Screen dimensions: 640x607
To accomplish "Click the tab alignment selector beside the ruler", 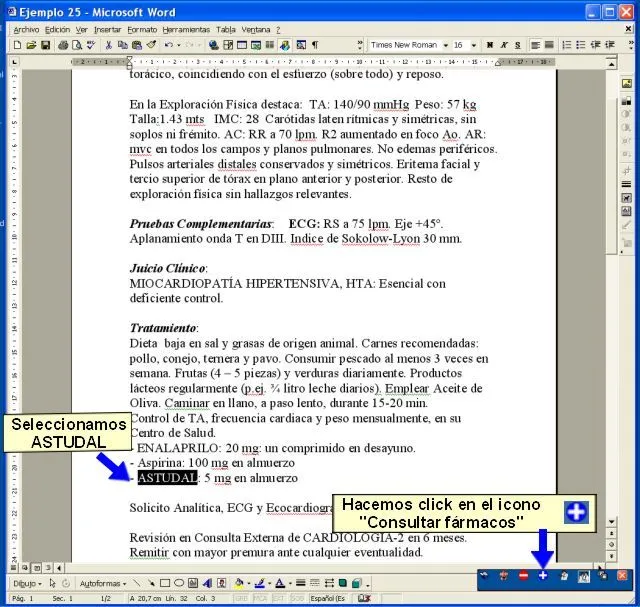I will pos(15,62).
